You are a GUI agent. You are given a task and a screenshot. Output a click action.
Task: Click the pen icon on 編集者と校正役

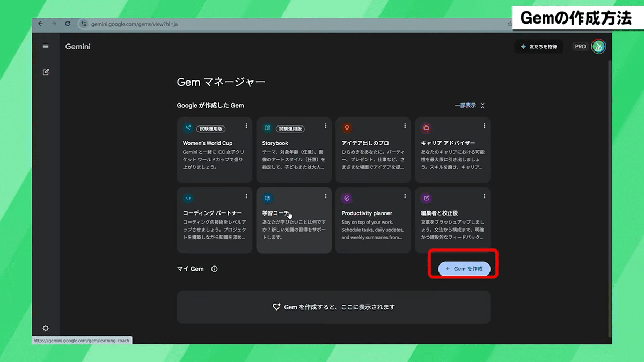pyautogui.click(x=426, y=198)
